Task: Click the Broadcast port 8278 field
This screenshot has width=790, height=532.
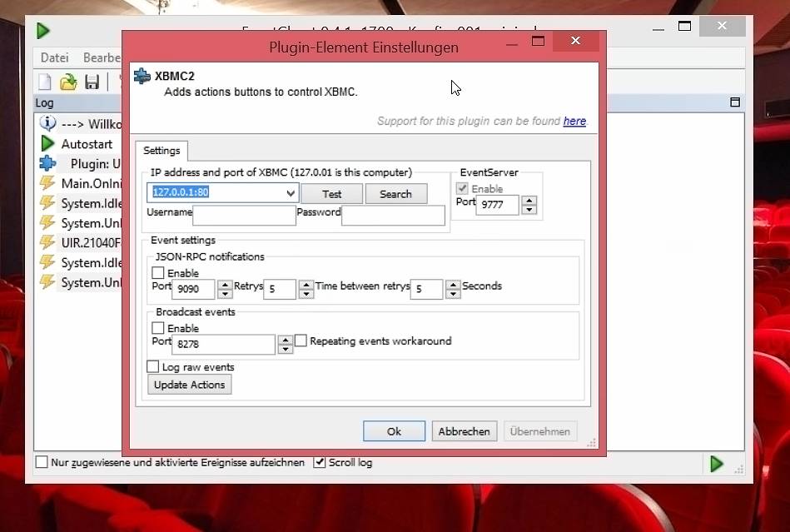Action: (224, 344)
